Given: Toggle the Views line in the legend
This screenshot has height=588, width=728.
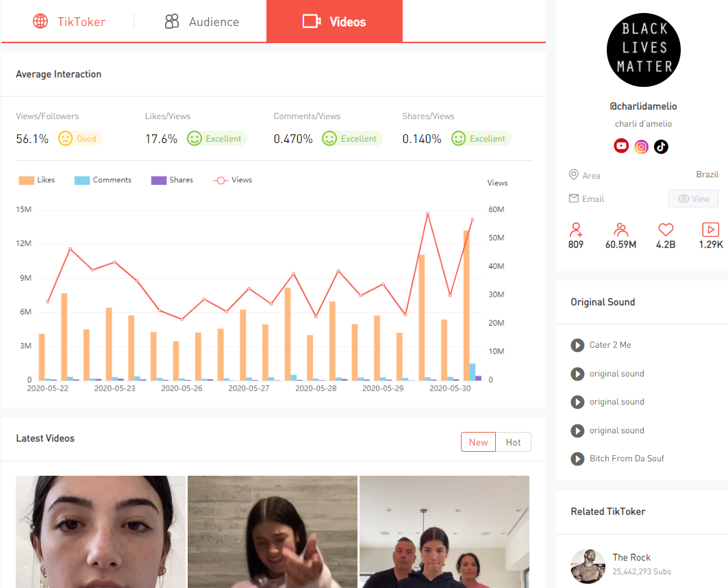Looking at the screenshot, I should pos(233,180).
